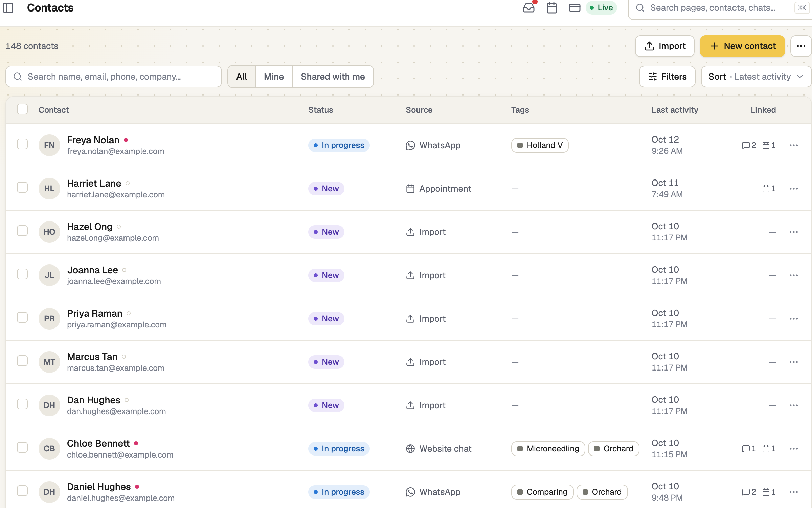
Task: Click the New contact button
Action: coord(742,46)
